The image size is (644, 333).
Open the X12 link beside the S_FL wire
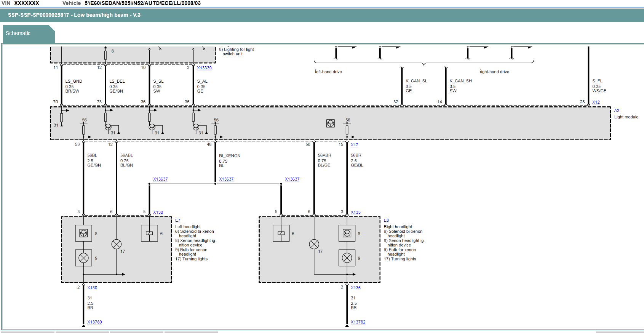tap(596, 102)
